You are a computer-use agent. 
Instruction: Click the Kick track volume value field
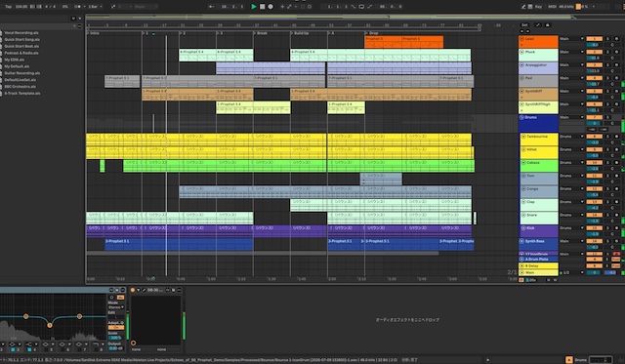pyautogui.click(x=594, y=234)
